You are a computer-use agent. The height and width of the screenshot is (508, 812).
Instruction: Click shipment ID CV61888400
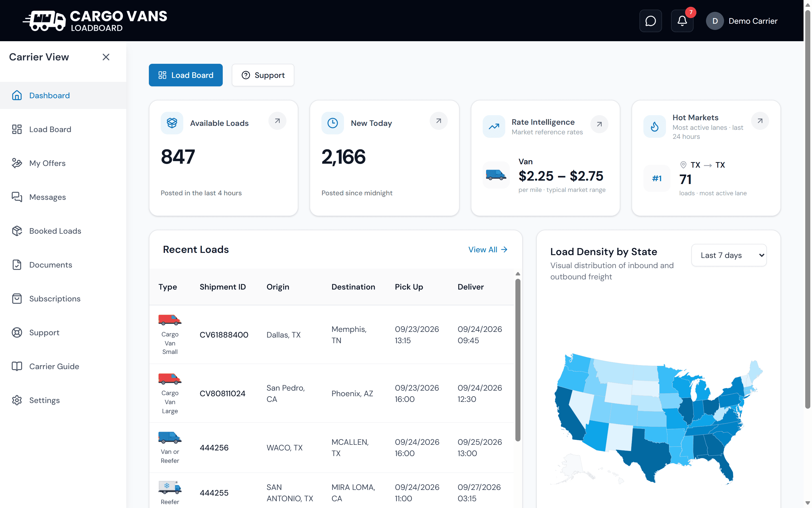224,335
